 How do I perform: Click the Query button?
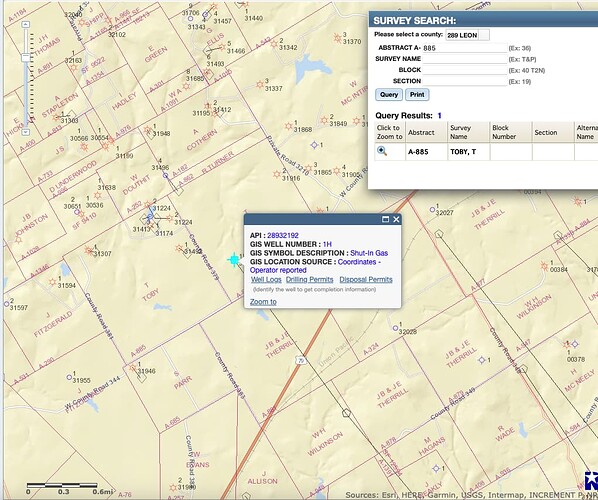[389, 95]
